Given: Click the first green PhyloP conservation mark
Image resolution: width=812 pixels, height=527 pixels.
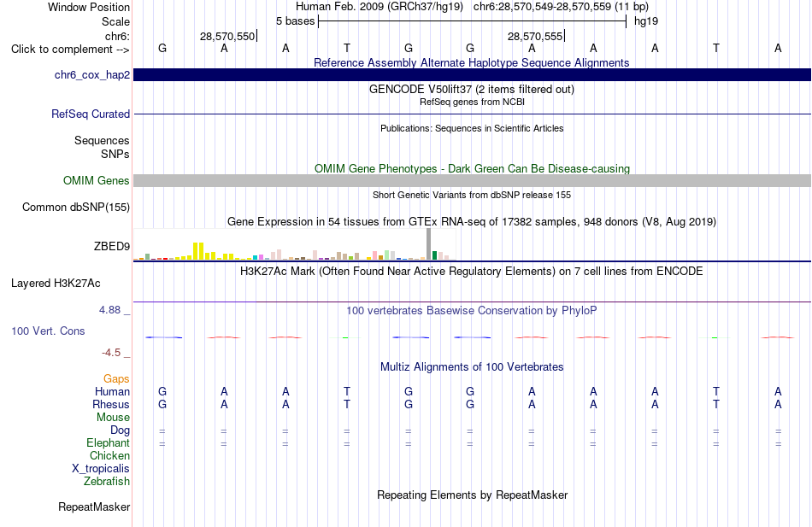Looking at the screenshot, I should tap(346, 337).
